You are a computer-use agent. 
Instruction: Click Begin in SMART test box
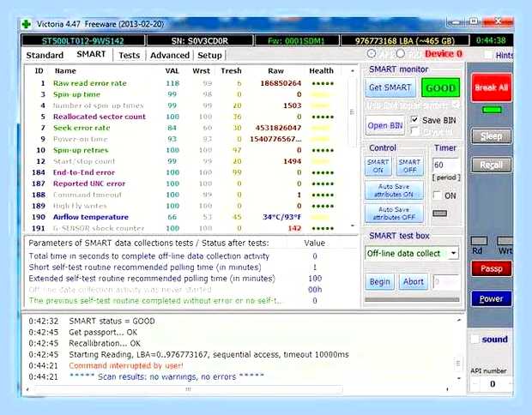(x=379, y=282)
